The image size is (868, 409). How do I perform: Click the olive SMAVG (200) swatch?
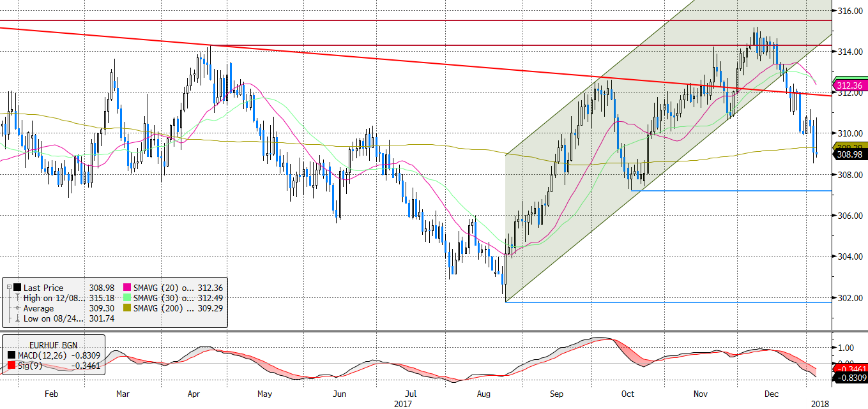point(126,308)
